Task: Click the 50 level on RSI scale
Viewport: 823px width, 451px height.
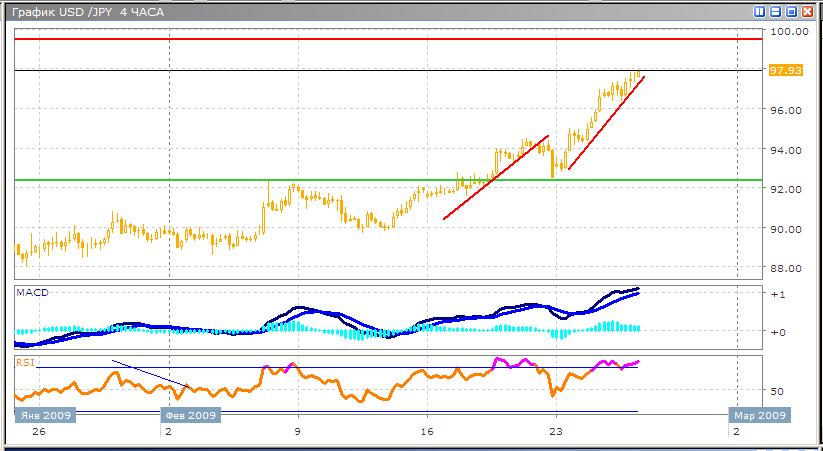Action: 777,391
